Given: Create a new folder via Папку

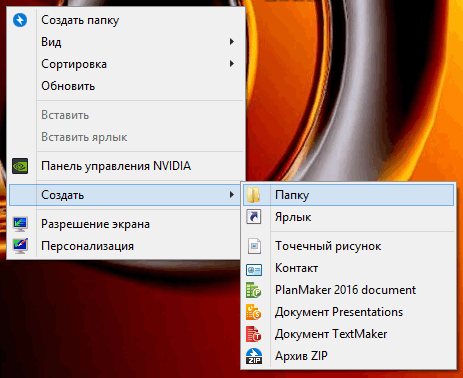Looking at the screenshot, I should [349, 195].
